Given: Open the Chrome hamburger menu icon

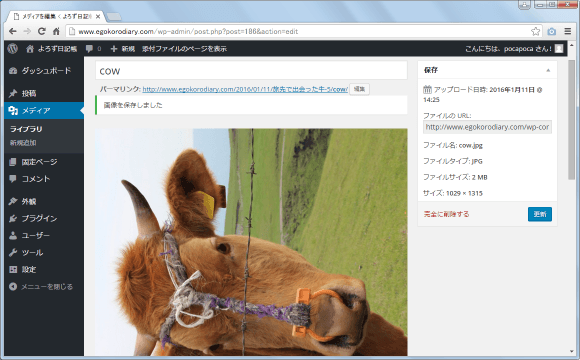Looking at the screenshot, I should [x=568, y=31].
